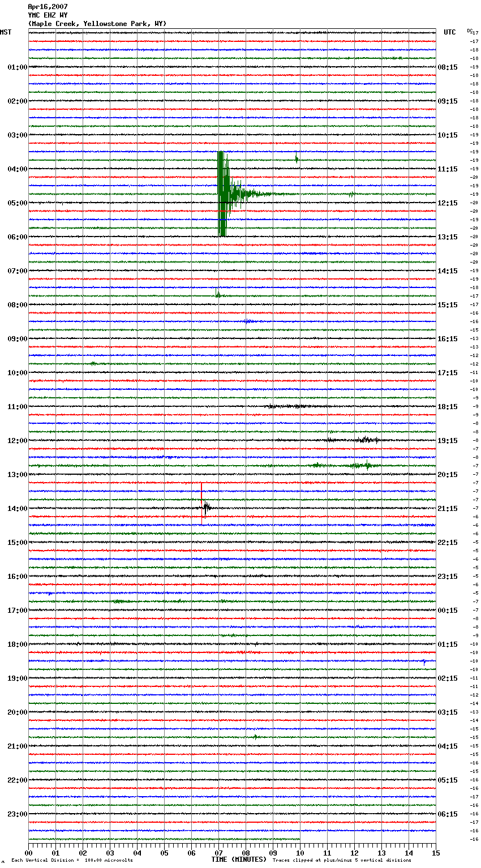Choose the 17:15 UTC time label

(x=448, y=373)
